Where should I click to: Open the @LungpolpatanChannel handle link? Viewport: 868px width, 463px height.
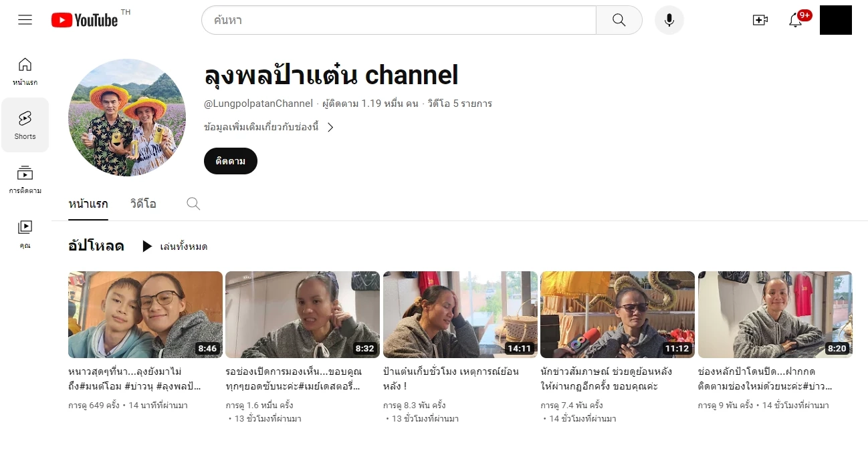[x=256, y=103]
